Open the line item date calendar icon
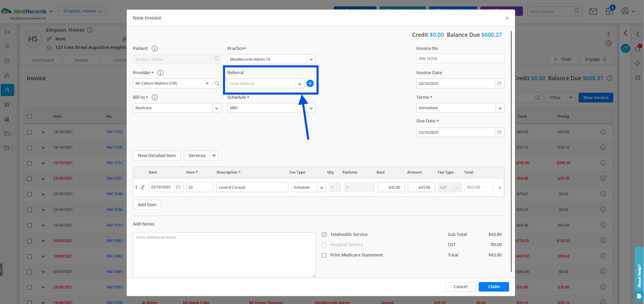 coord(178,187)
